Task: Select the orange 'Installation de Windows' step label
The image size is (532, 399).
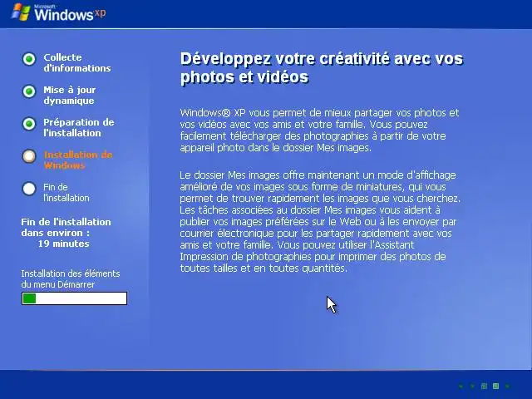Action: 78,160
